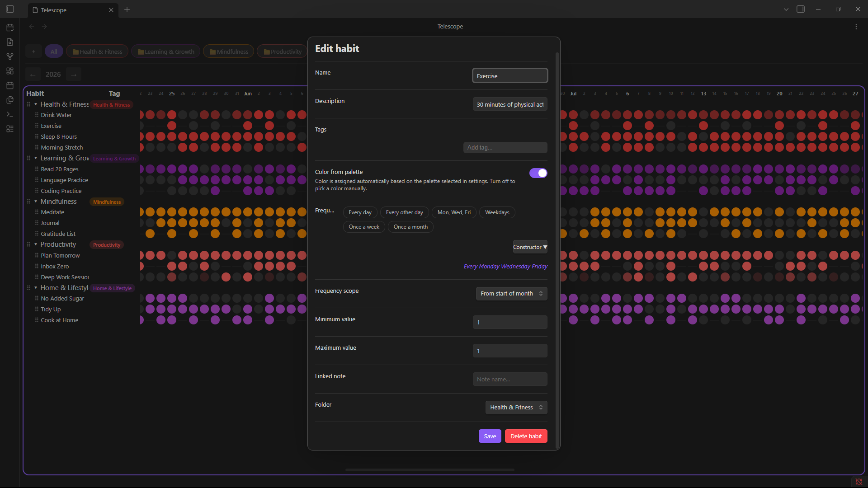Screen dimensions: 868x488
Task: Open command palette terminal icon
Action: (10, 114)
